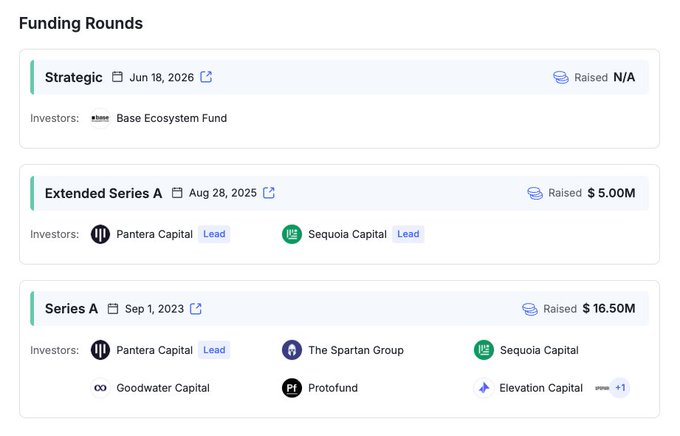The width and height of the screenshot is (680, 436).
Task: Click the N/A raised value
Action: (624, 77)
